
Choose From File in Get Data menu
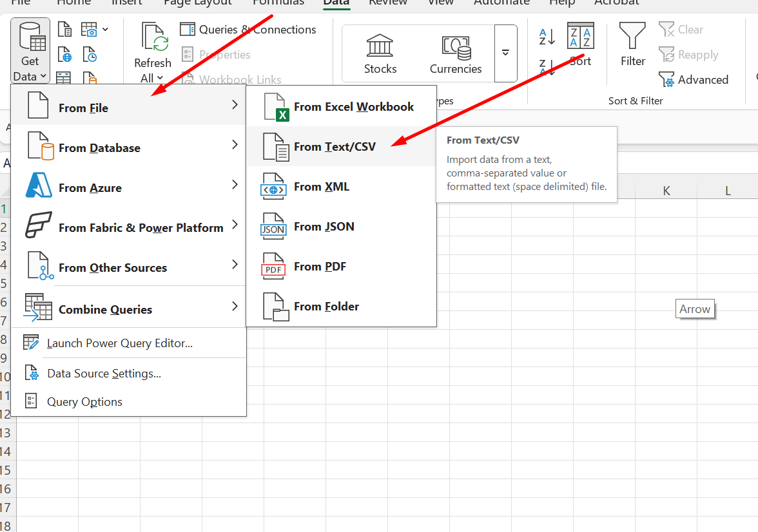pyautogui.click(x=128, y=105)
